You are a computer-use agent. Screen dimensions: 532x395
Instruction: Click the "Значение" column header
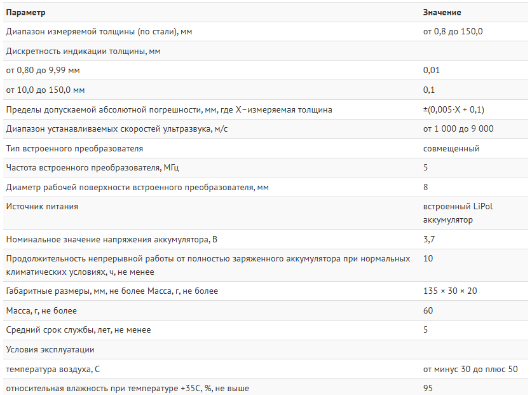[442, 13]
